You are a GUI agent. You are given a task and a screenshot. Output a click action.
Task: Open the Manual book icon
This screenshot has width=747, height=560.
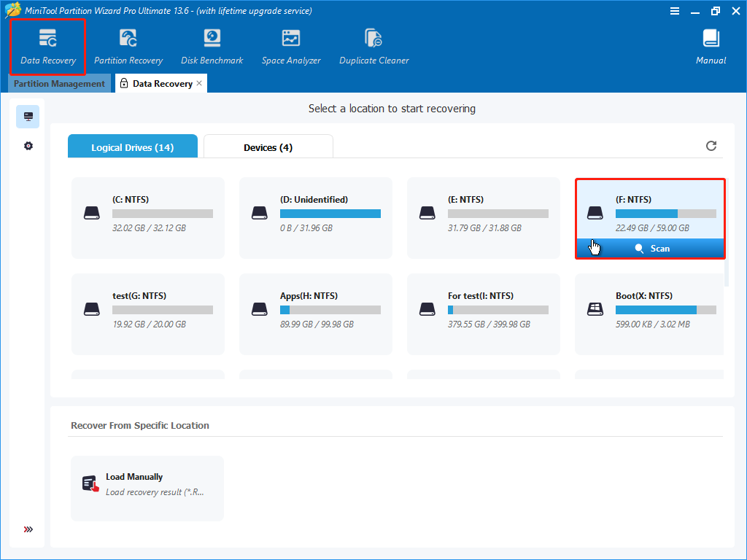tap(711, 39)
